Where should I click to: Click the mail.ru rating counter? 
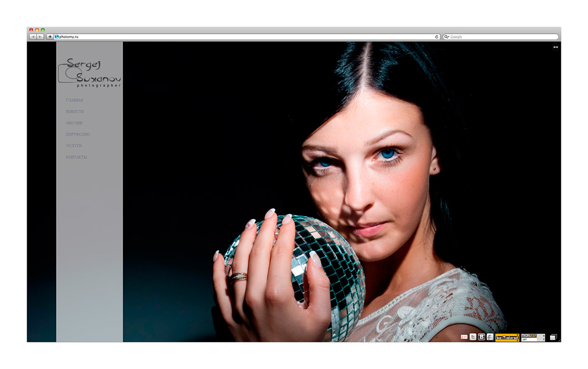pos(533,337)
